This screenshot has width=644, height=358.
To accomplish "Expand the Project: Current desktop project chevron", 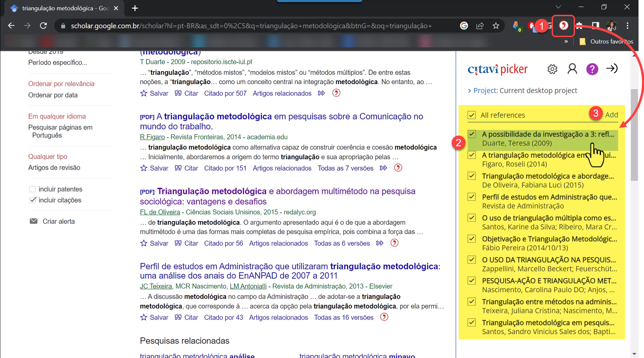I will coord(469,91).
